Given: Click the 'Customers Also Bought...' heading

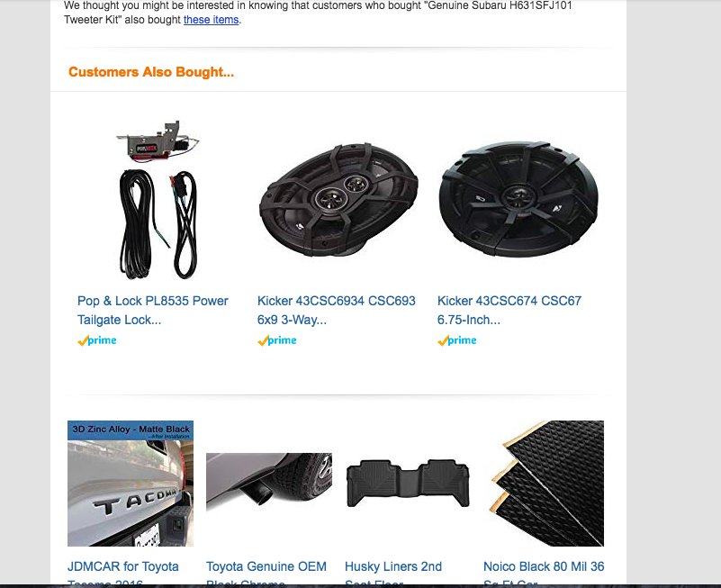Looking at the screenshot, I should [x=151, y=72].
